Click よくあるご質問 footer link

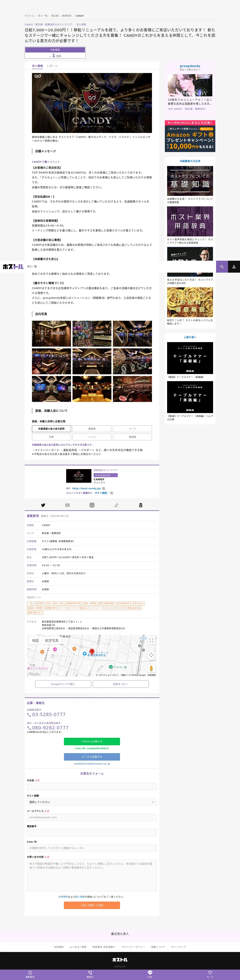[78, 947]
